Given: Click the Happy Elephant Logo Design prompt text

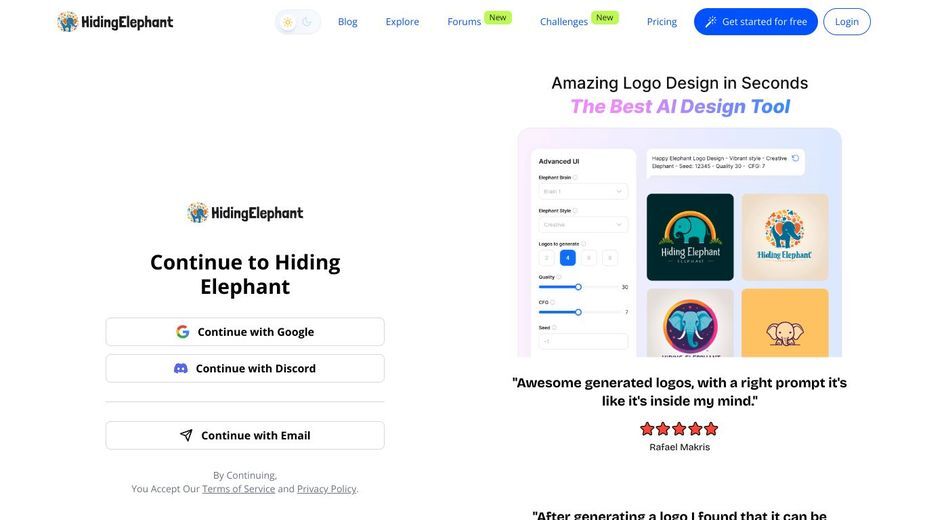Looking at the screenshot, I should coord(719,162).
